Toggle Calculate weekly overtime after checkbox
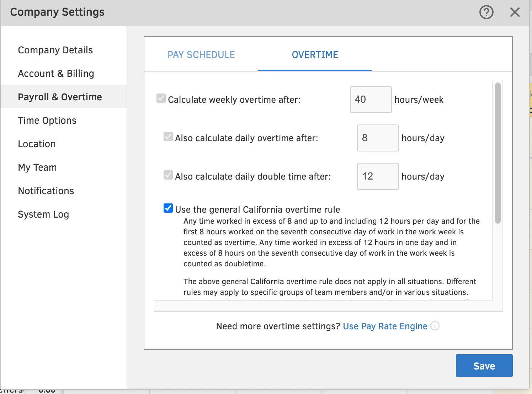The height and width of the screenshot is (394, 532). (161, 98)
